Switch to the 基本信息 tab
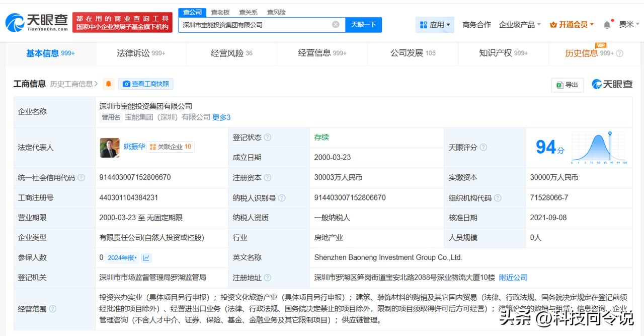The width and height of the screenshot is (644, 336). tap(50, 53)
